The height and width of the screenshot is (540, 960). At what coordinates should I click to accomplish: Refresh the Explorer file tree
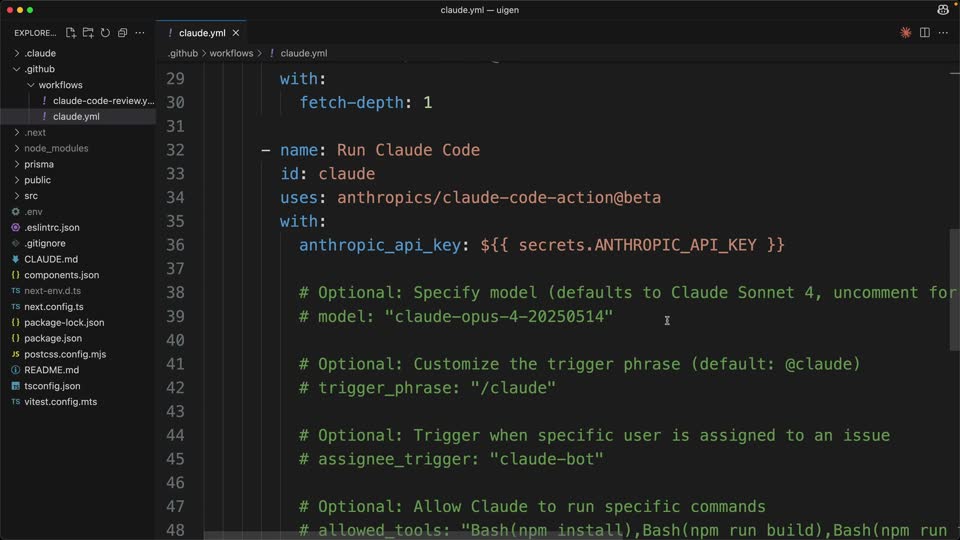tap(105, 32)
